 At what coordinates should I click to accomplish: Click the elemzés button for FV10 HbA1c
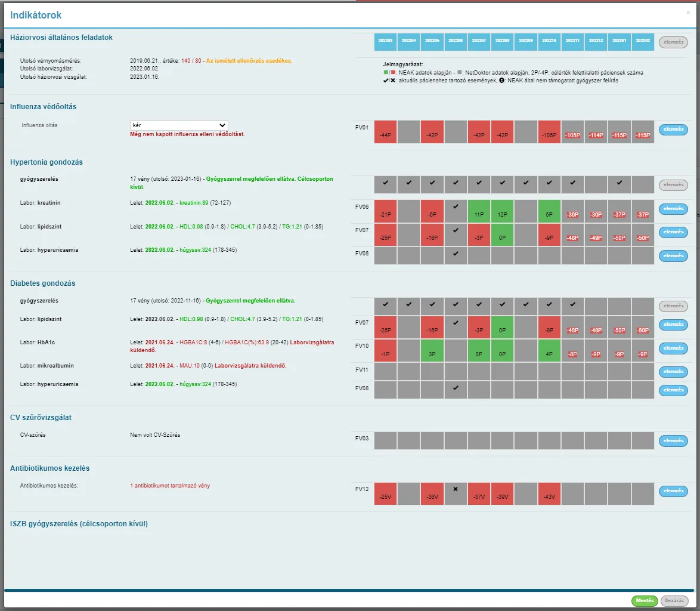coord(673,348)
